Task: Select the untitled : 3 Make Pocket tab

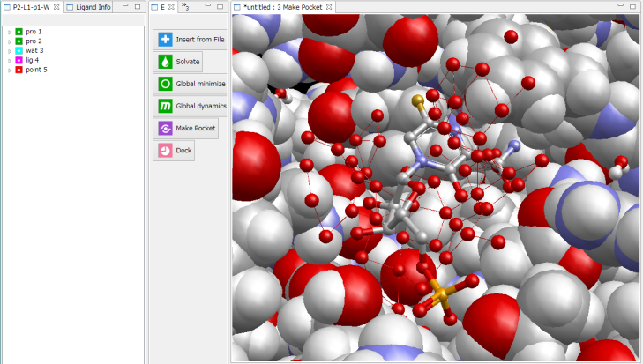Action: (x=283, y=7)
